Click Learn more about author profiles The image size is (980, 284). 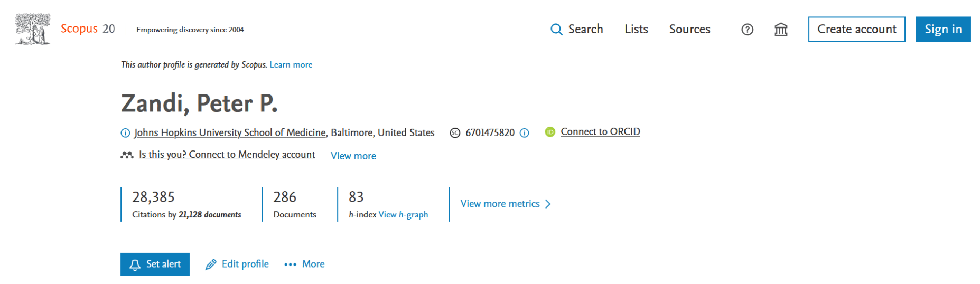(x=291, y=64)
